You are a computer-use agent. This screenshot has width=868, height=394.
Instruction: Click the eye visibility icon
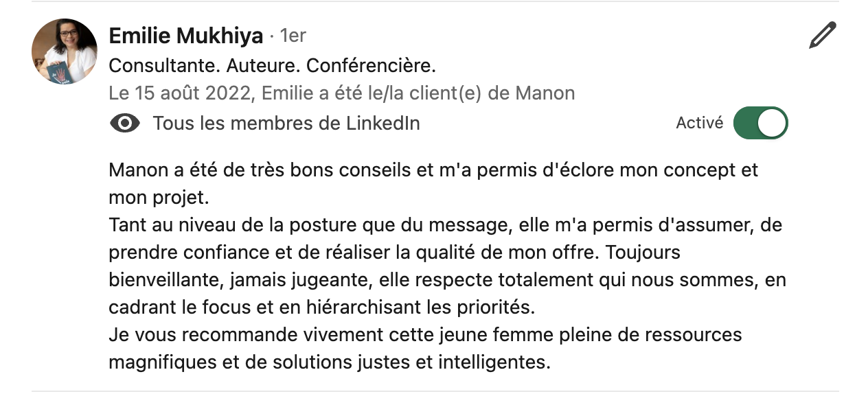click(x=125, y=124)
